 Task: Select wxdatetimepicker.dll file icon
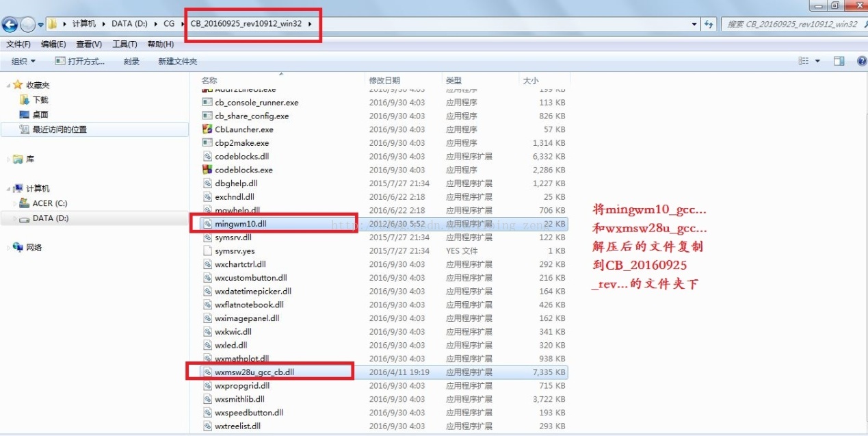pos(208,291)
